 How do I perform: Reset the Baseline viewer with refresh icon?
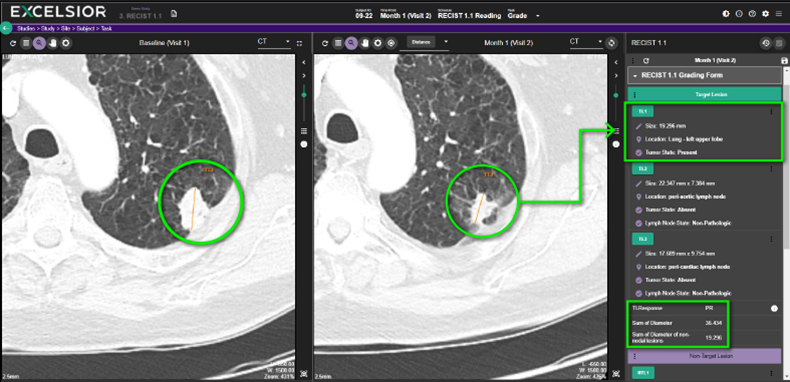tap(13, 43)
